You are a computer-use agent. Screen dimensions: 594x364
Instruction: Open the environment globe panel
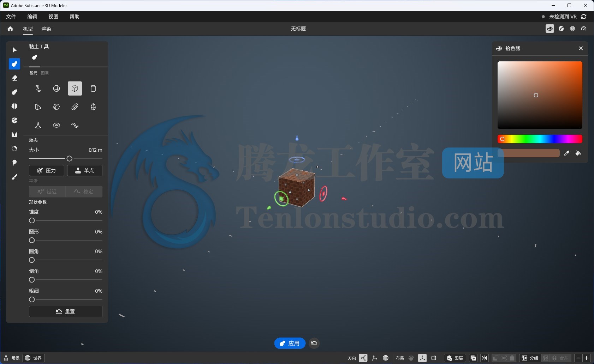coord(572,29)
